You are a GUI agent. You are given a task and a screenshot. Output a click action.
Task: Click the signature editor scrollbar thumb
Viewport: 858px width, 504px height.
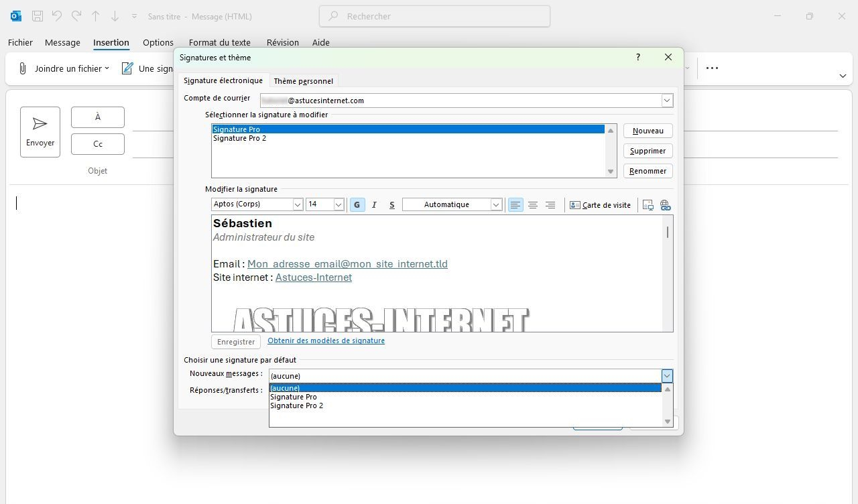click(668, 232)
